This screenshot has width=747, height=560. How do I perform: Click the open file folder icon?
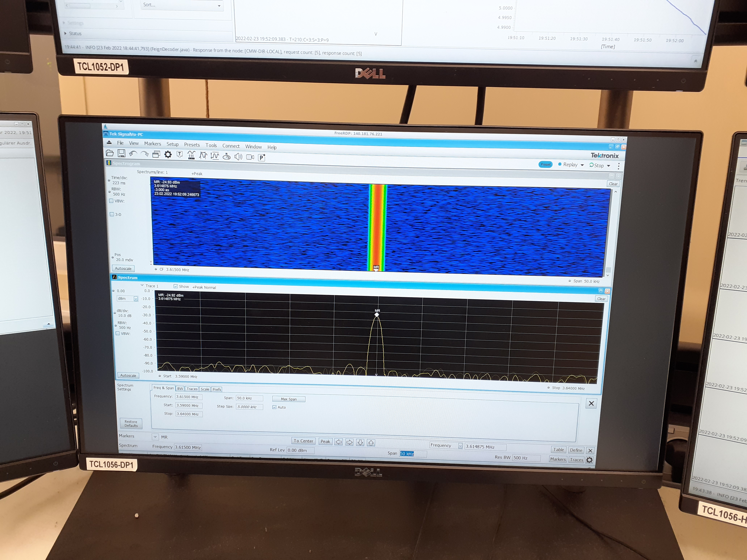[x=110, y=153]
